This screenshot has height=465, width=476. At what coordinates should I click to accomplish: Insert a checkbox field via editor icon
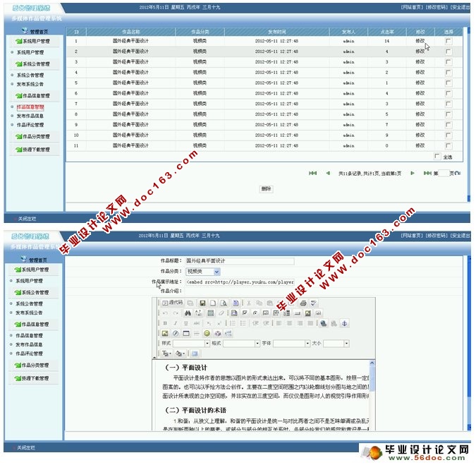pyautogui.click(x=245, y=313)
